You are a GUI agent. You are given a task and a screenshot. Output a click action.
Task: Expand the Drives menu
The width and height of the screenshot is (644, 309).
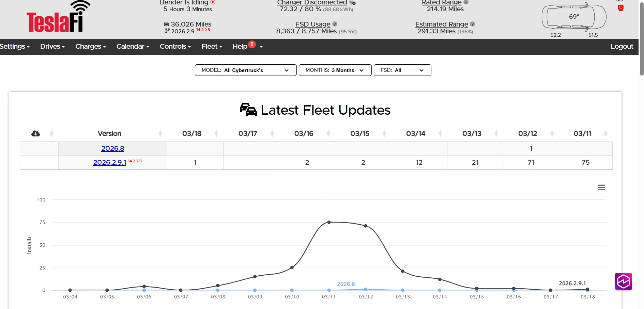pyautogui.click(x=52, y=46)
